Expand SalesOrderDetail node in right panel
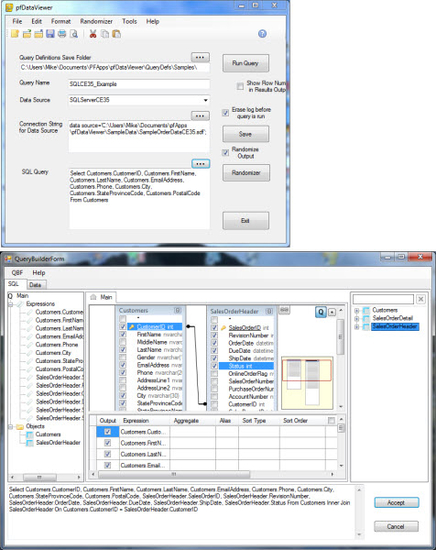 [x=357, y=318]
